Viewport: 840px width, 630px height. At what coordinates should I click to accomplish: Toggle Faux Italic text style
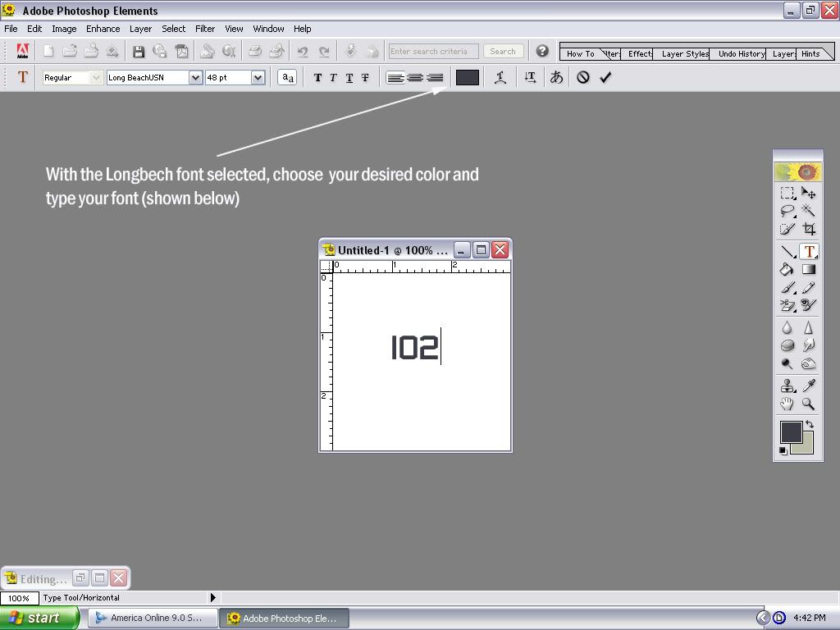[333, 78]
